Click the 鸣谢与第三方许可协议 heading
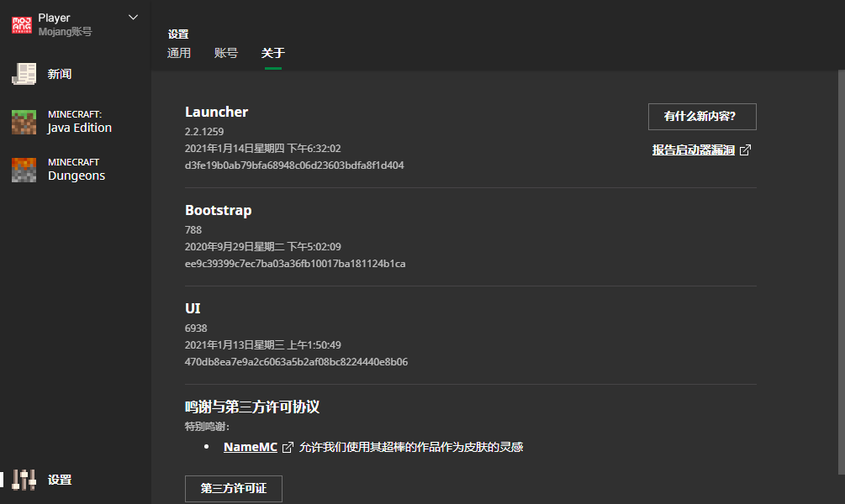Screen dimensions: 845x504 pyautogui.click(x=252, y=407)
